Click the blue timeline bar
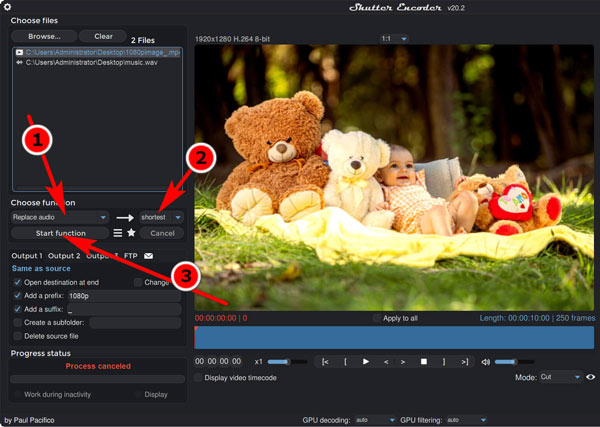600x427 pixels. pos(394,337)
